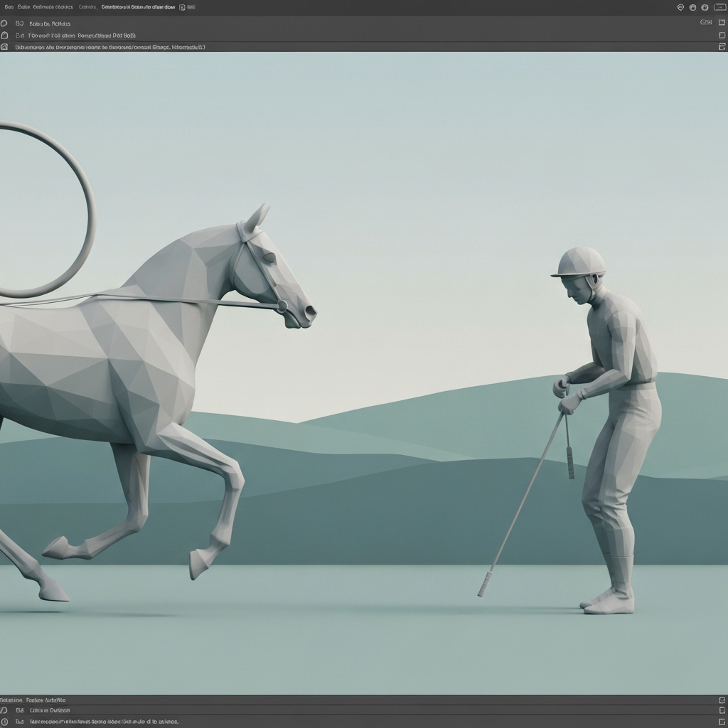Click the curved icon starting the middle bottom row

click(4, 710)
